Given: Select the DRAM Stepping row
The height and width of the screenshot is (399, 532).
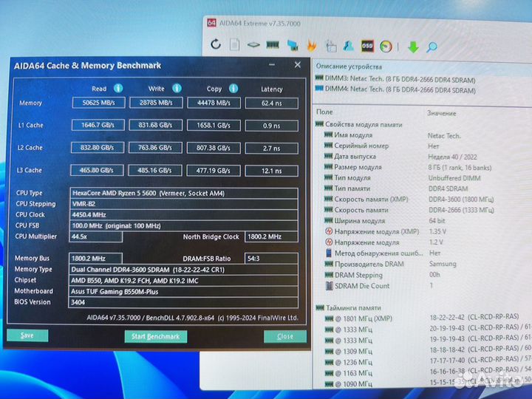Looking at the screenshot, I should click(x=383, y=275).
